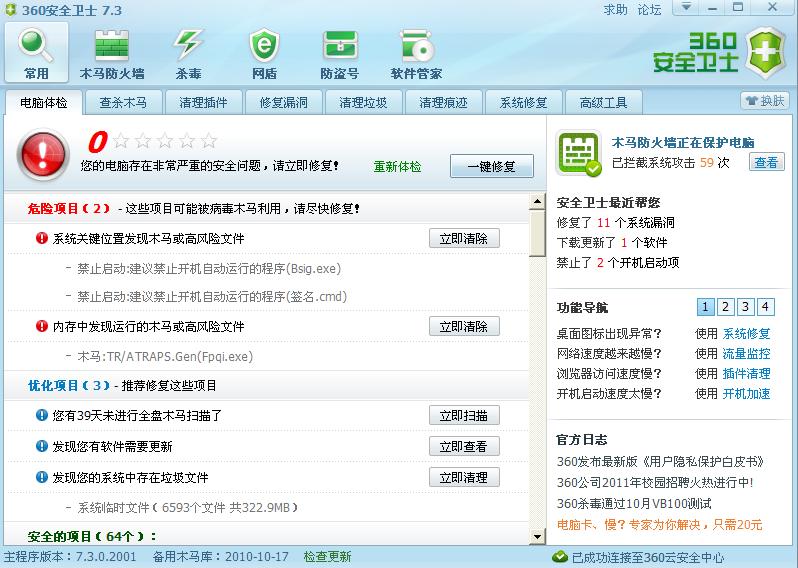Select the 系统临时文件 6593个文件 entry
The image size is (798, 568).
click(x=187, y=507)
